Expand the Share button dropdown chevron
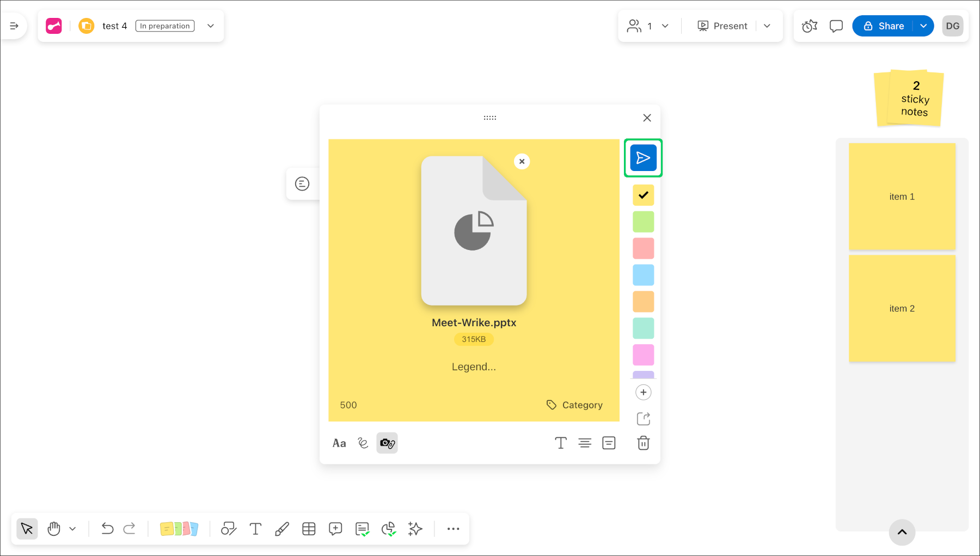 (923, 26)
